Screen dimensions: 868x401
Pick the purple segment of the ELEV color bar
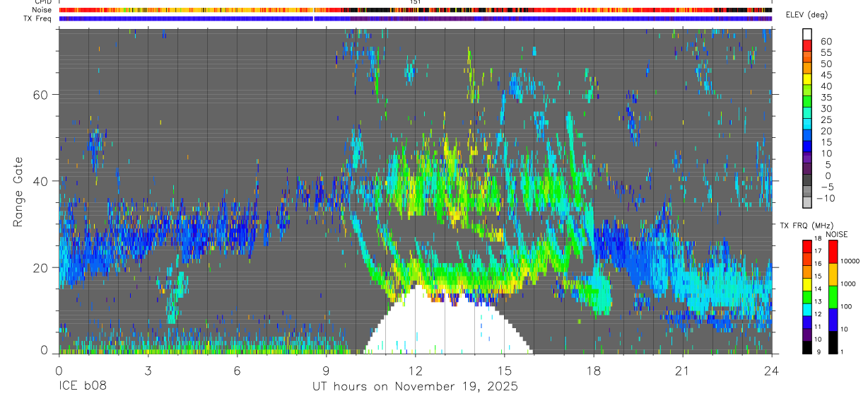click(x=807, y=157)
